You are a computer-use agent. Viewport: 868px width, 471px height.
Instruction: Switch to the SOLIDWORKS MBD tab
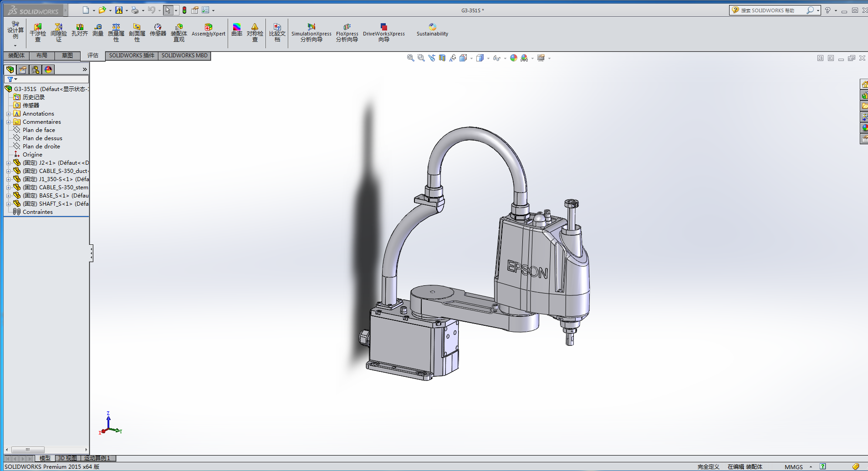(184, 56)
